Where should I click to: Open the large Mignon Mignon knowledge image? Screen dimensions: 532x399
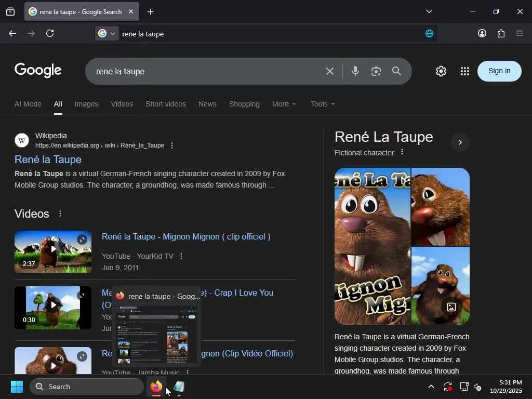(372, 246)
